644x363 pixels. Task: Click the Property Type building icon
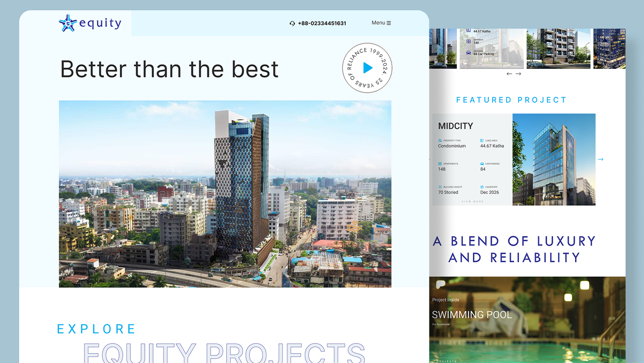pos(440,141)
